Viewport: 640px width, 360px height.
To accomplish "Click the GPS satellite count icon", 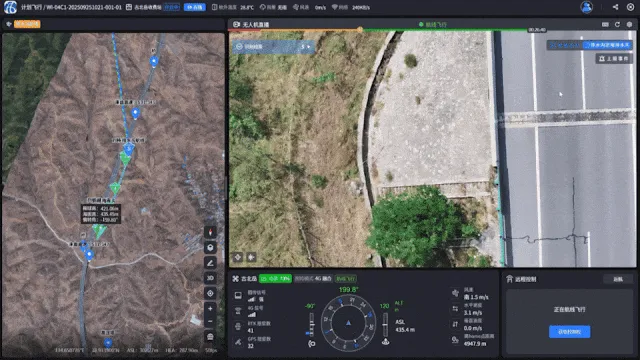I will [x=238, y=342].
